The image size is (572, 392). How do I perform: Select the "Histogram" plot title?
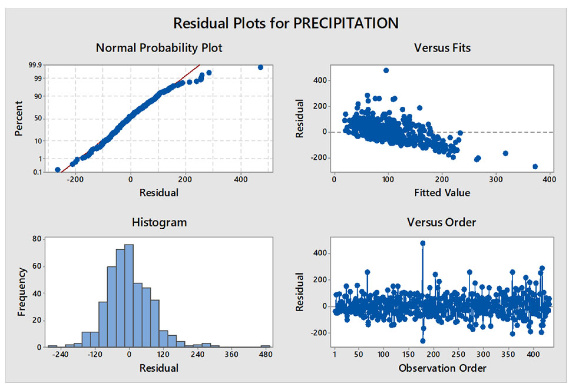click(159, 222)
